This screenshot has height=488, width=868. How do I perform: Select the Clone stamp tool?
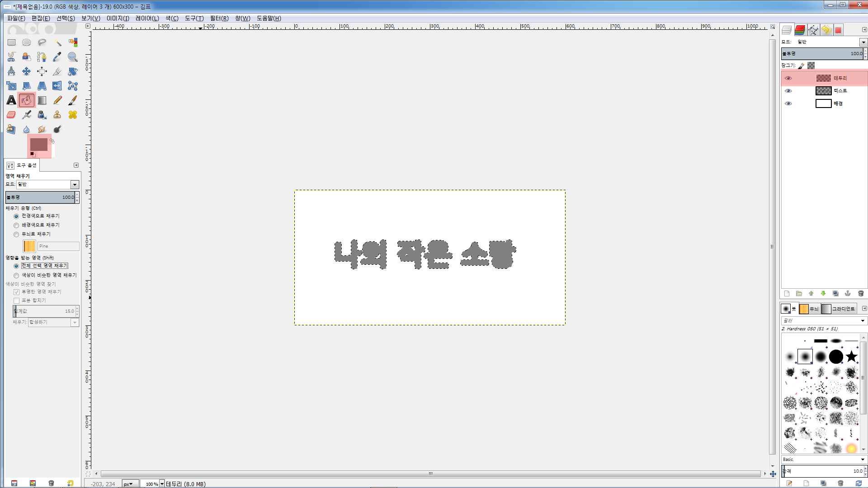coord(57,115)
